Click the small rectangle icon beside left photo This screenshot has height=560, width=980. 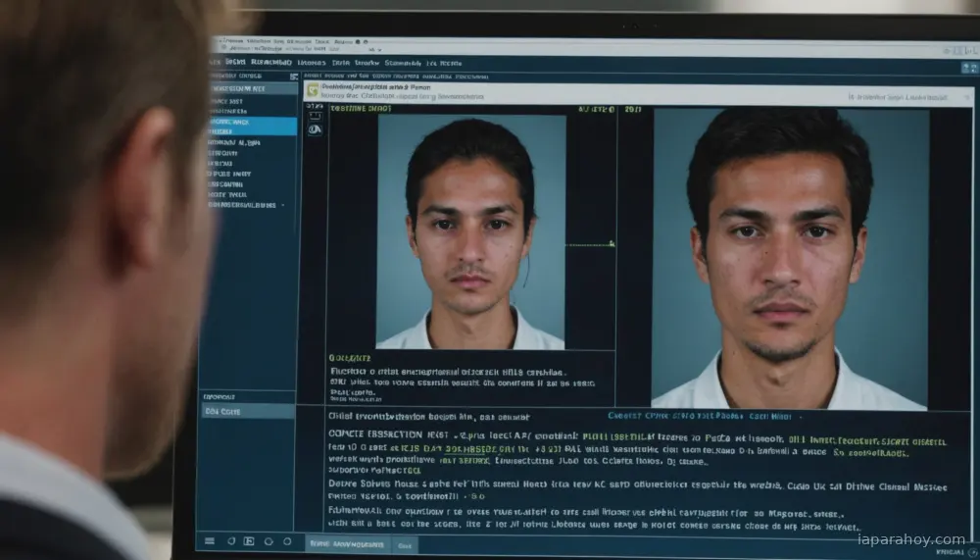tap(315, 117)
